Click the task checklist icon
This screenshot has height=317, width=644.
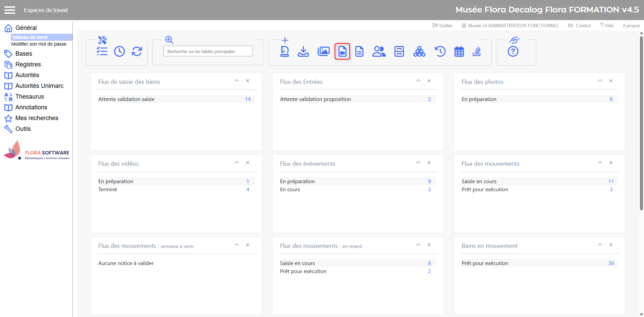(x=102, y=51)
